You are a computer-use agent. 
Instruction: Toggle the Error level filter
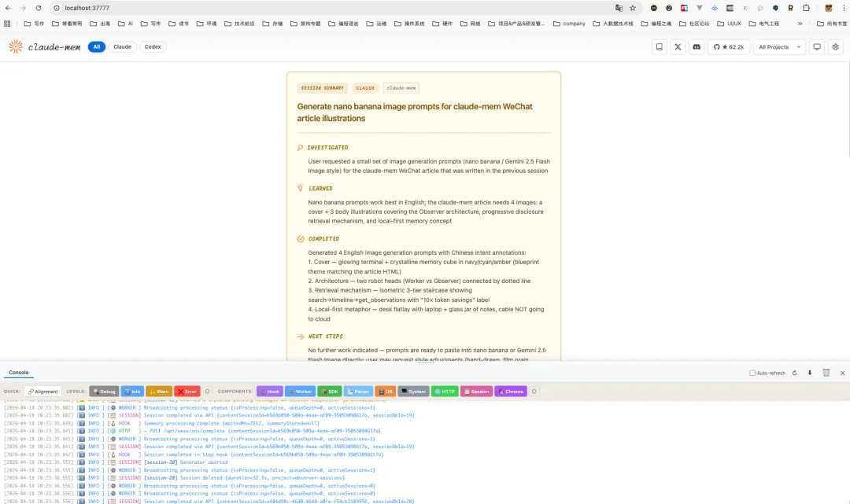pyautogui.click(x=187, y=392)
